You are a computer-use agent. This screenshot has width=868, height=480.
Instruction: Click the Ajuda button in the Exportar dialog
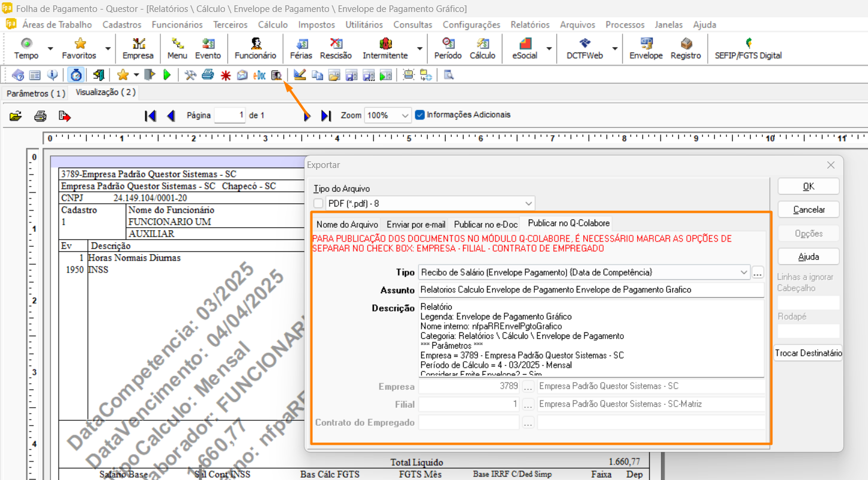click(808, 256)
